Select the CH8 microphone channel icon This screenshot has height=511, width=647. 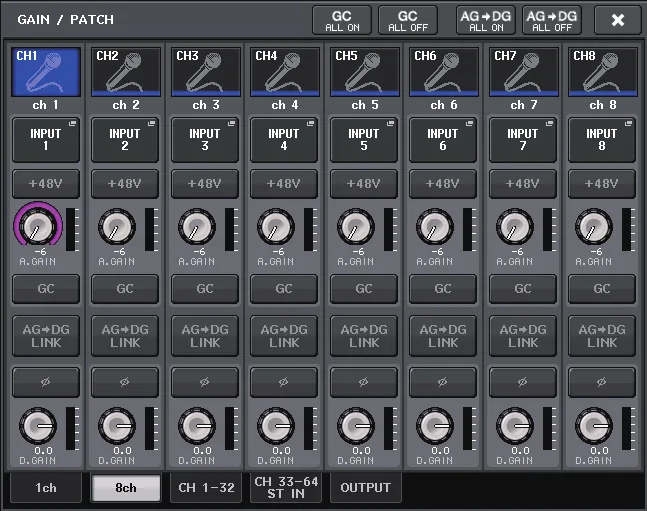(603, 72)
